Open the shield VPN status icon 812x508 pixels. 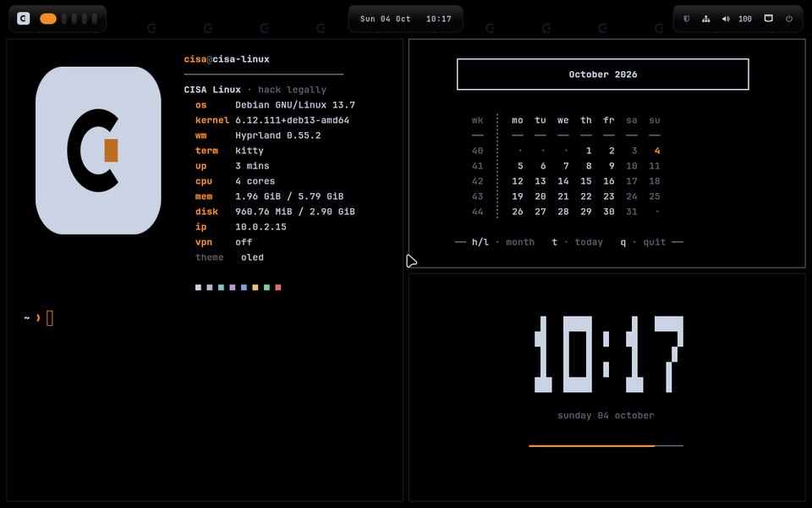[687, 19]
